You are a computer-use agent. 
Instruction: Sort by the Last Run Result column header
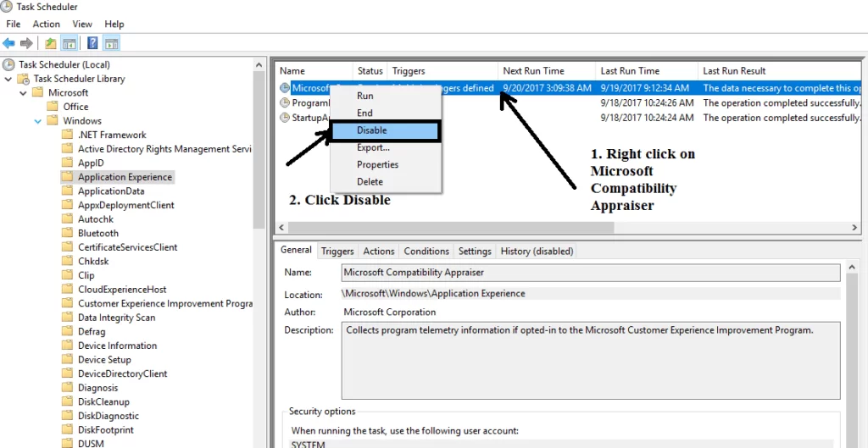tap(780, 71)
